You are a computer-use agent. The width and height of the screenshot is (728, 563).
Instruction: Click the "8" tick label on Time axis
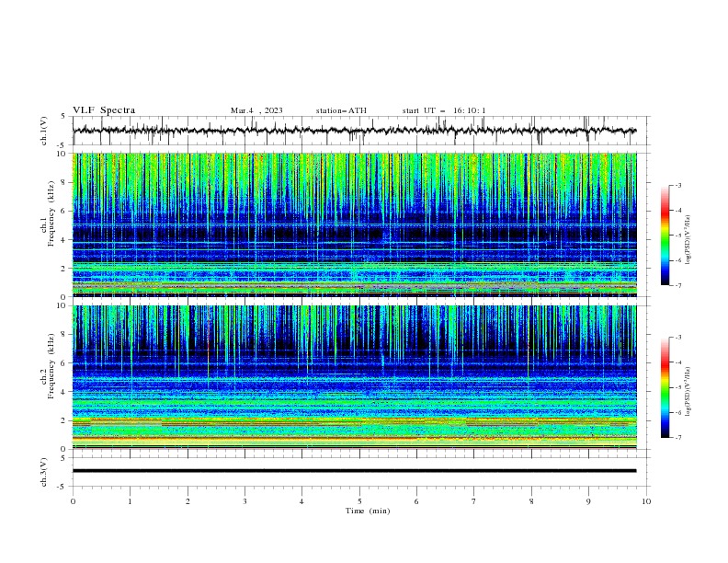click(x=531, y=501)
